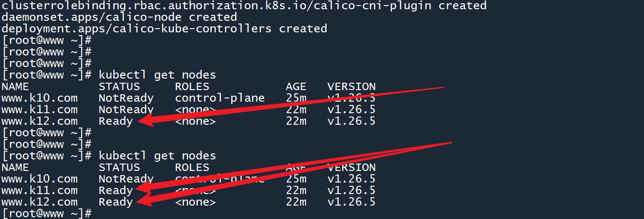Click the NAME header in the second table

coord(15,167)
